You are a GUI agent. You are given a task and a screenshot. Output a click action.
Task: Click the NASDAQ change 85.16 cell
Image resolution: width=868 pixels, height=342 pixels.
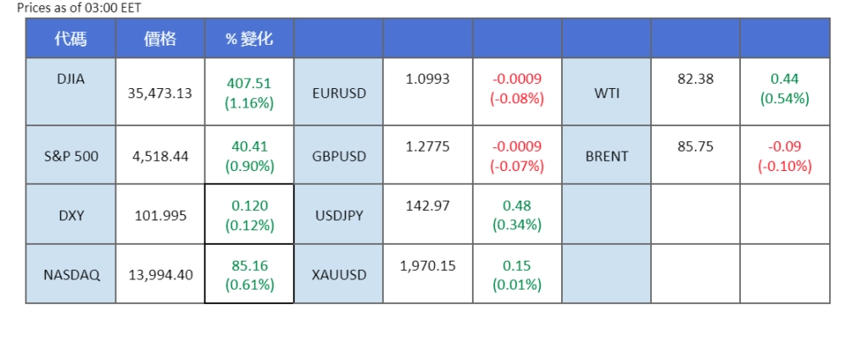pos(249,274)
